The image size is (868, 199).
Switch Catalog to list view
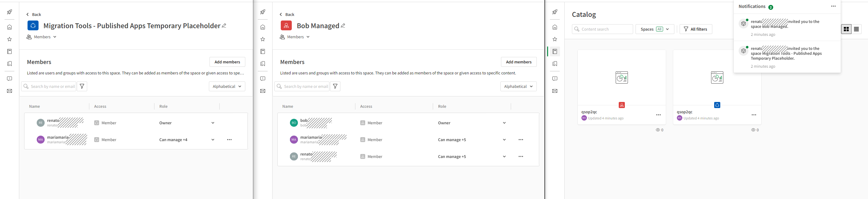[856, 29]
